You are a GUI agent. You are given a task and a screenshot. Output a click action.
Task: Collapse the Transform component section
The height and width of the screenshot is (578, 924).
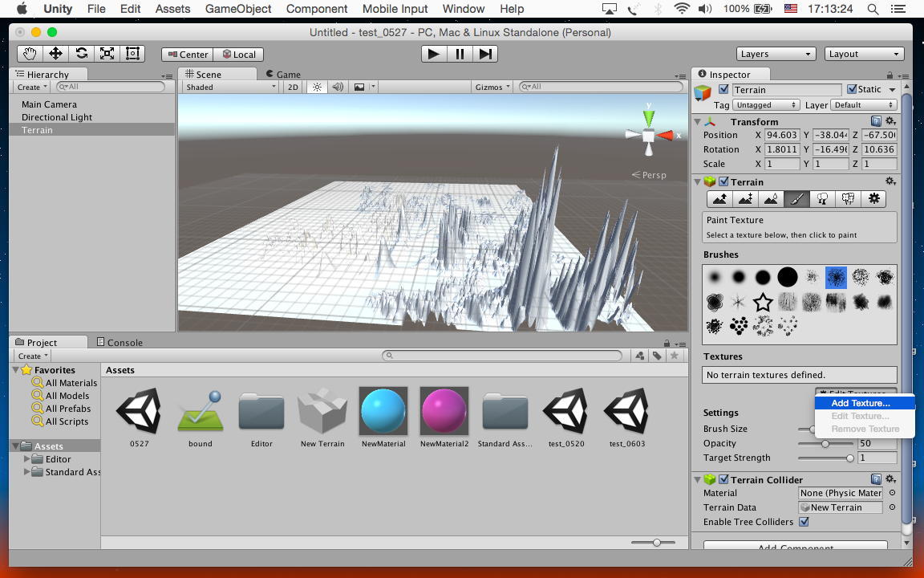[x=698, y=122]
